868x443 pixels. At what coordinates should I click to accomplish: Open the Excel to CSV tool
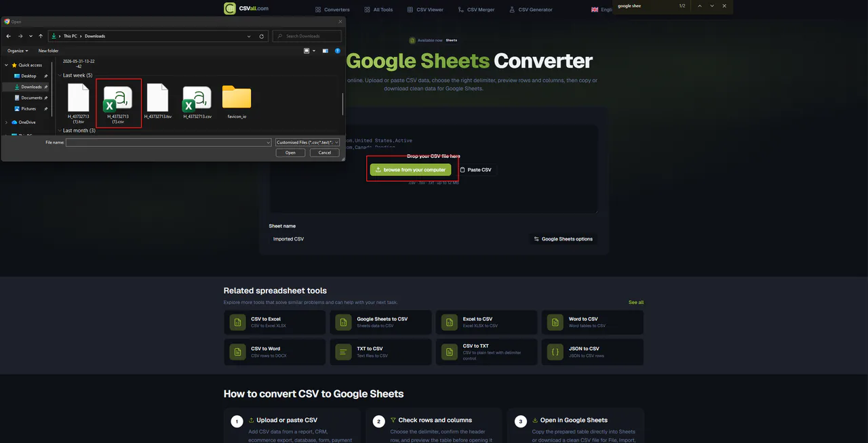486,322
